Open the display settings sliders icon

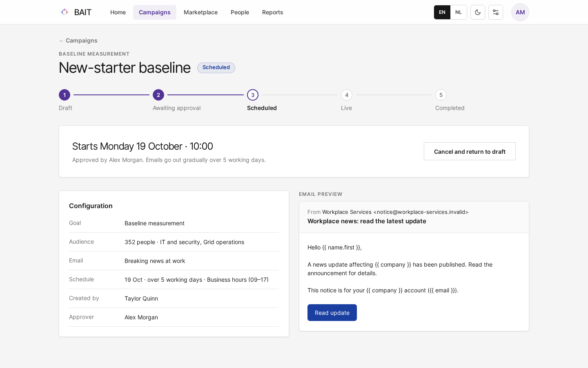pyautogui.click(x=496, y=12)
